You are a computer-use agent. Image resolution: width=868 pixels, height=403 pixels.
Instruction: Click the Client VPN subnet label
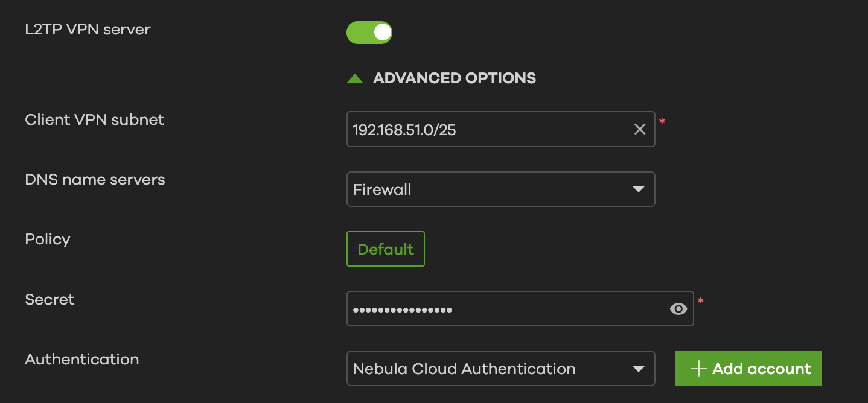tap(95, 119)
